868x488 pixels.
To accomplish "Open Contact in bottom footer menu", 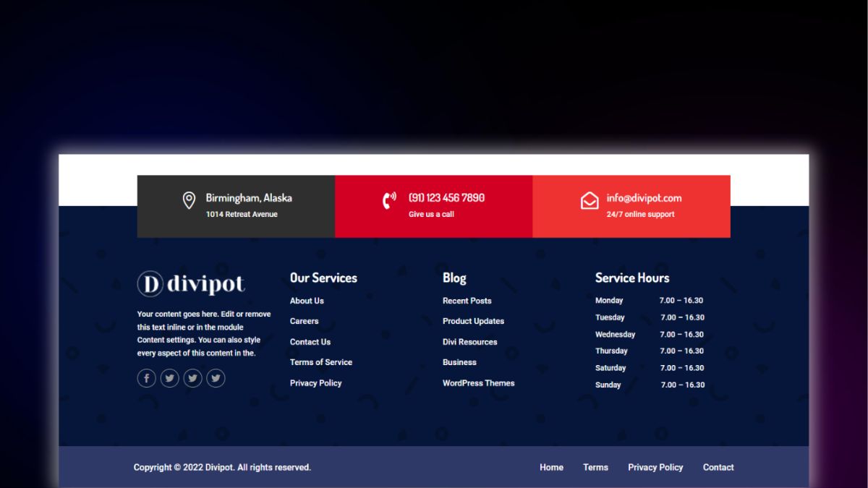I will (718, 467).
